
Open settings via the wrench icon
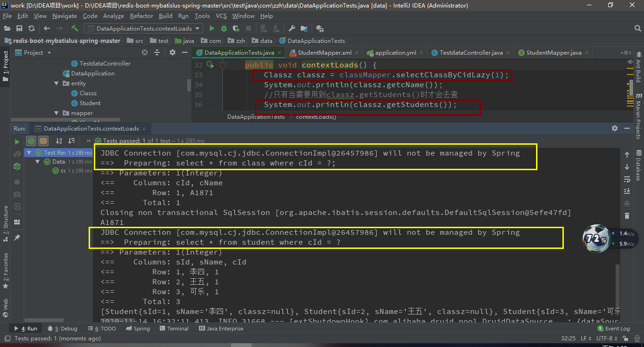click(292, 28)
